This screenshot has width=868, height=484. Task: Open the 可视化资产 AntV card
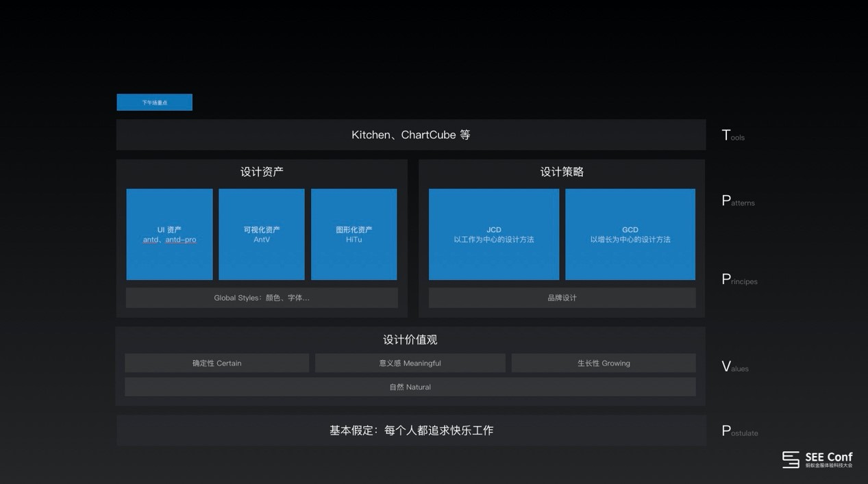[262, 234]
